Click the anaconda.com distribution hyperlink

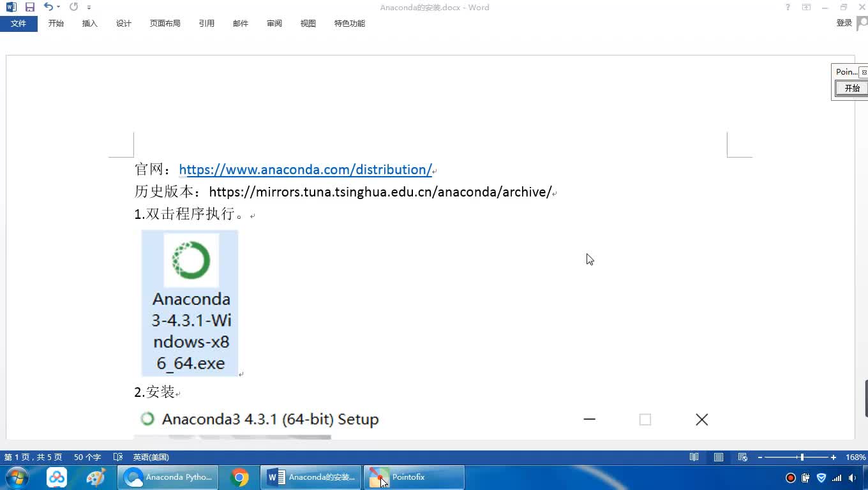(305, 170)
